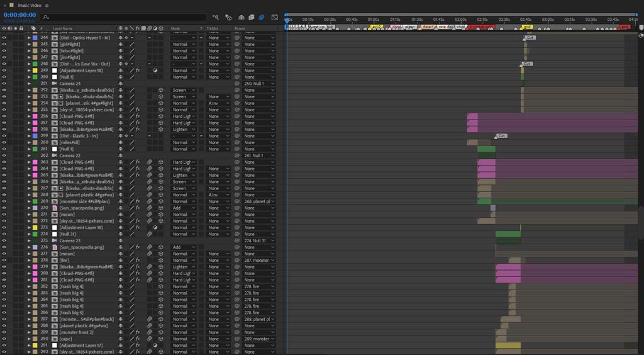
Task: Hide layer 249 Adjustment Layer 18
Action: (x=4, y=70)
